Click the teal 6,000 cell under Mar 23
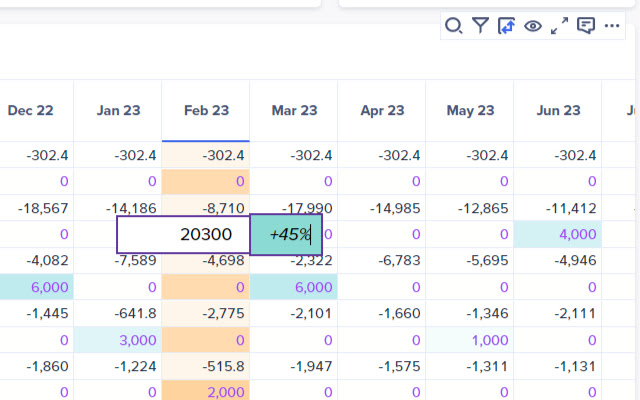Viewport: 640px width, 400px height. pos(294,286)
